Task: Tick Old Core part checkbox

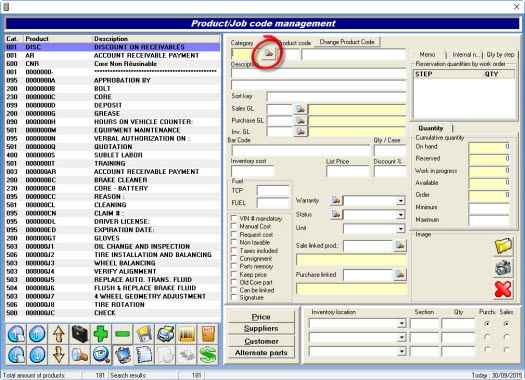Action: coord(234,282)
